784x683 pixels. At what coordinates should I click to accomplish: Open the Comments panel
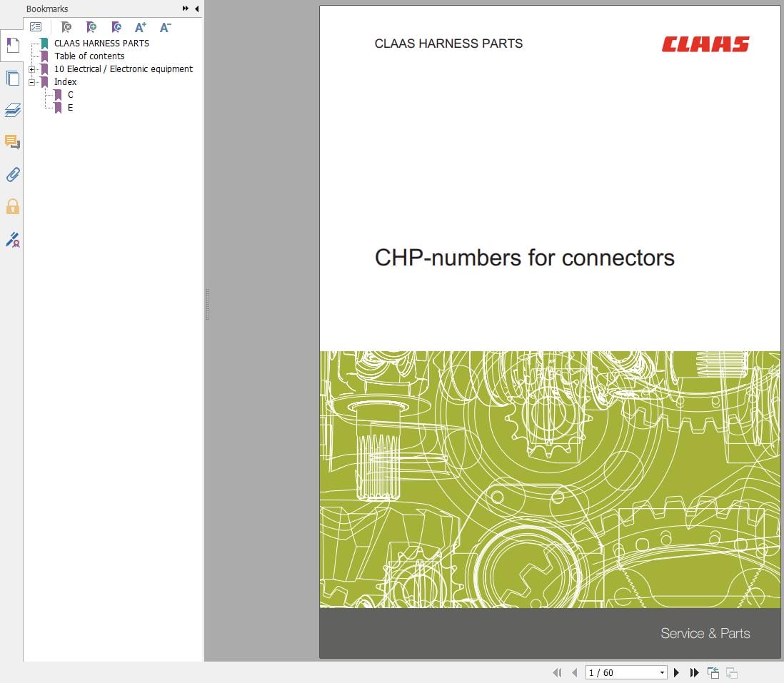click(x=12, y=142)
